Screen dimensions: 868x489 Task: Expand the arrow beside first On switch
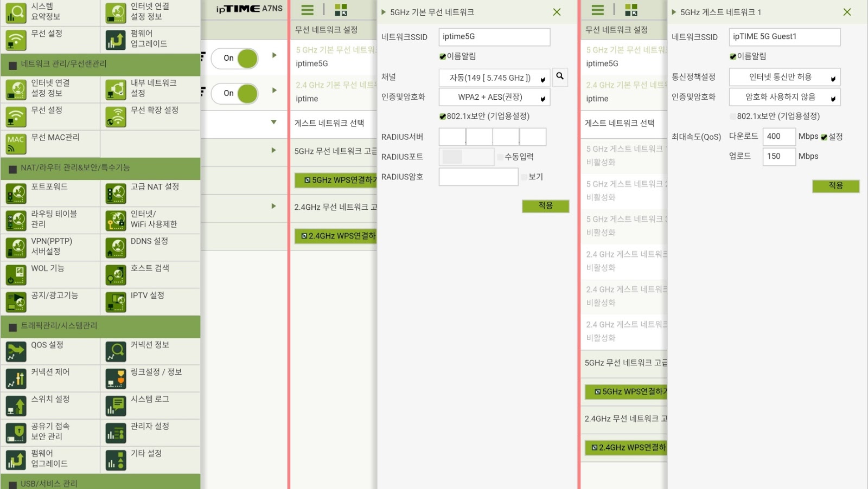point(275,55)
